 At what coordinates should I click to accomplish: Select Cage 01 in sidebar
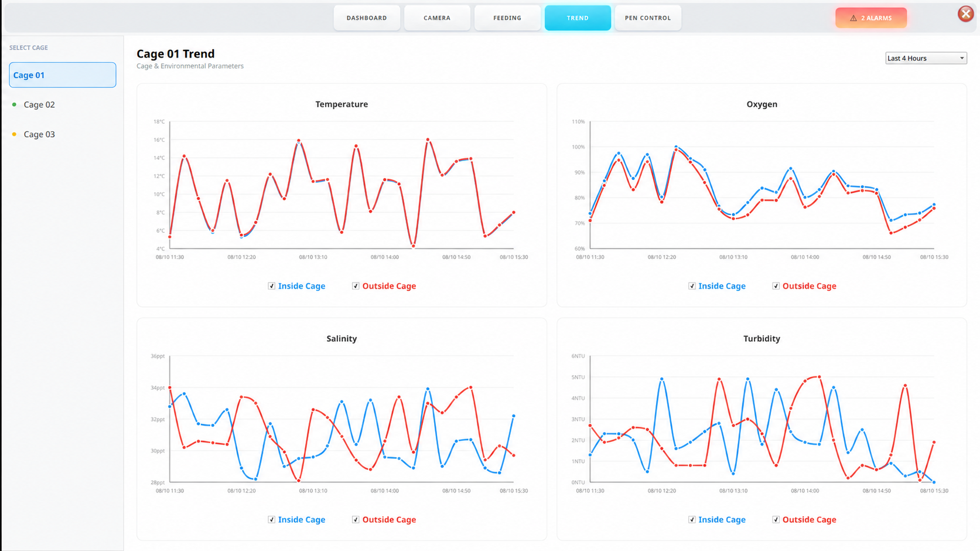click(63, 75)
